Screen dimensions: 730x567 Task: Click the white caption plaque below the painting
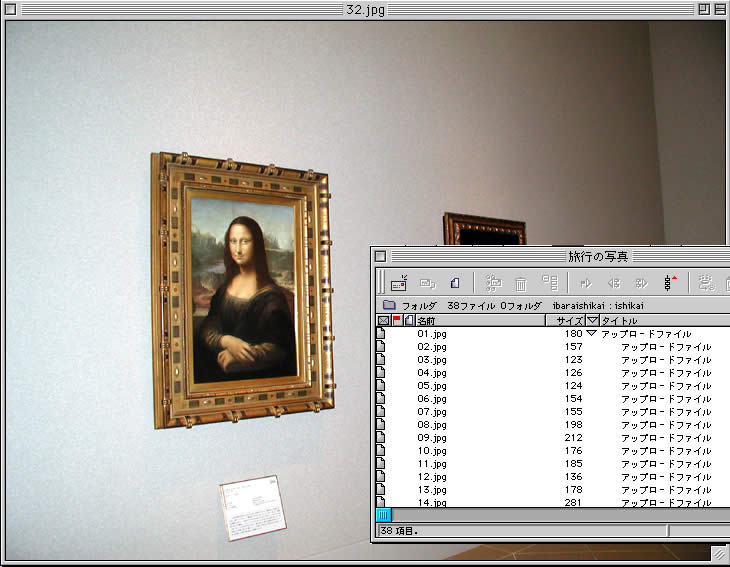pos(253,507)
